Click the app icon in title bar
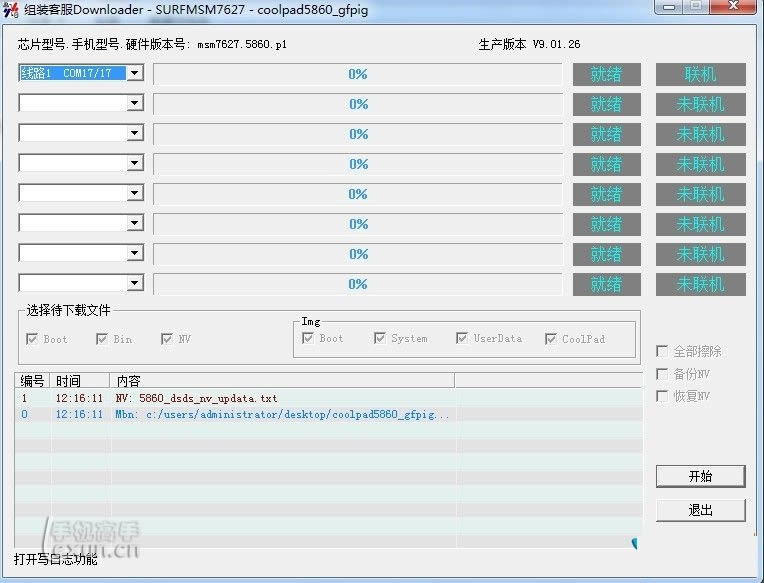Viewport: 764px width, 583px height. coord(11,9)
